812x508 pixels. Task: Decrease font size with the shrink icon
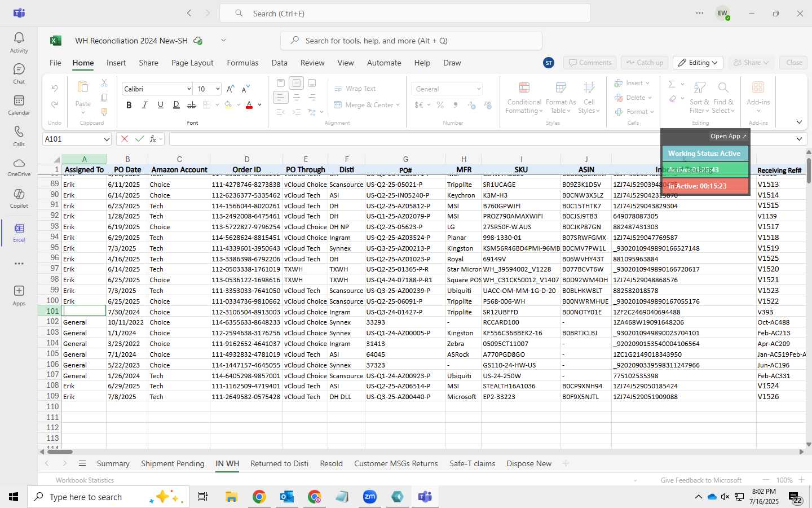point(245,89)
